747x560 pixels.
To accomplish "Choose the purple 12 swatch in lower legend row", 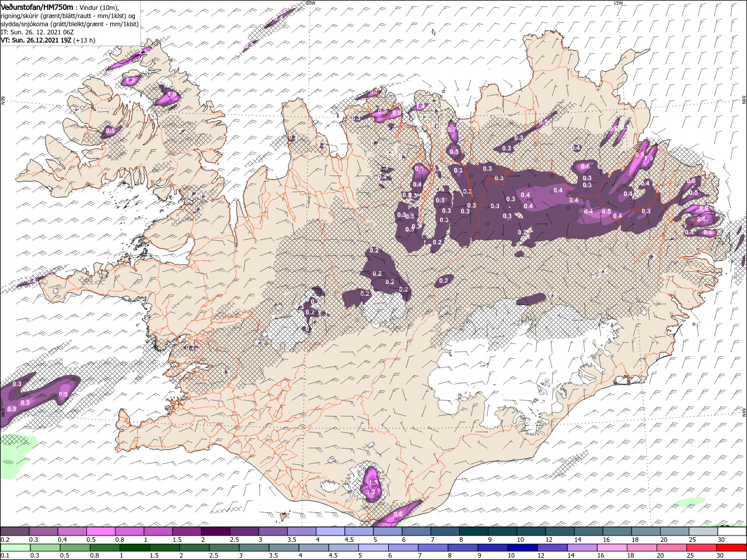I will click(551, 548).
